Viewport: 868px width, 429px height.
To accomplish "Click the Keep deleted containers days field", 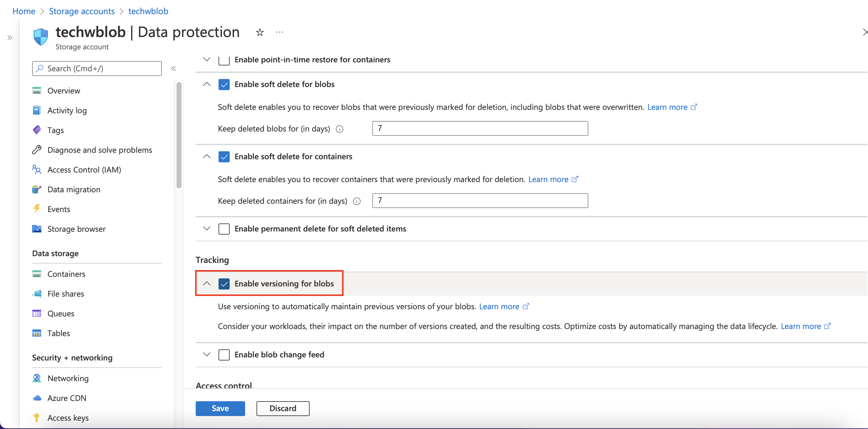I will [x=480, y=201].
